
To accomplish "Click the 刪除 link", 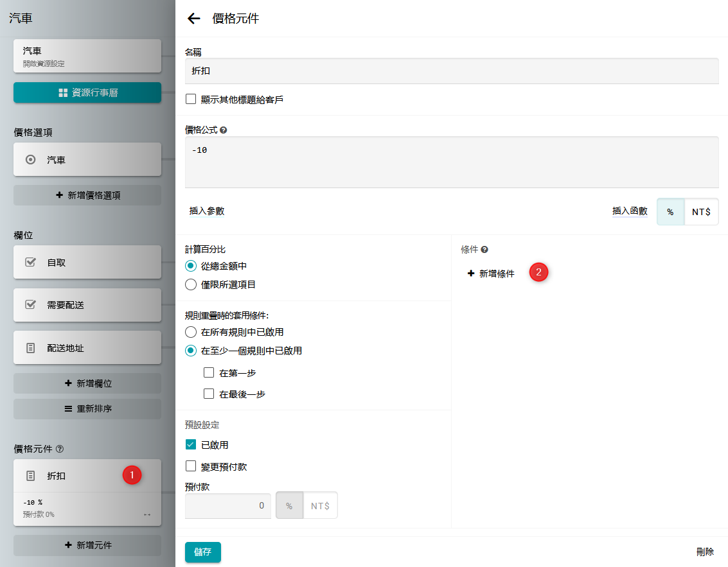I will pyautogui.click(x=705, y=552).
